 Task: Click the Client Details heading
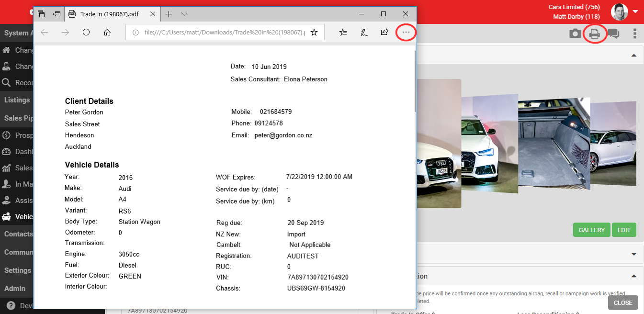click(x=89, y=101)
